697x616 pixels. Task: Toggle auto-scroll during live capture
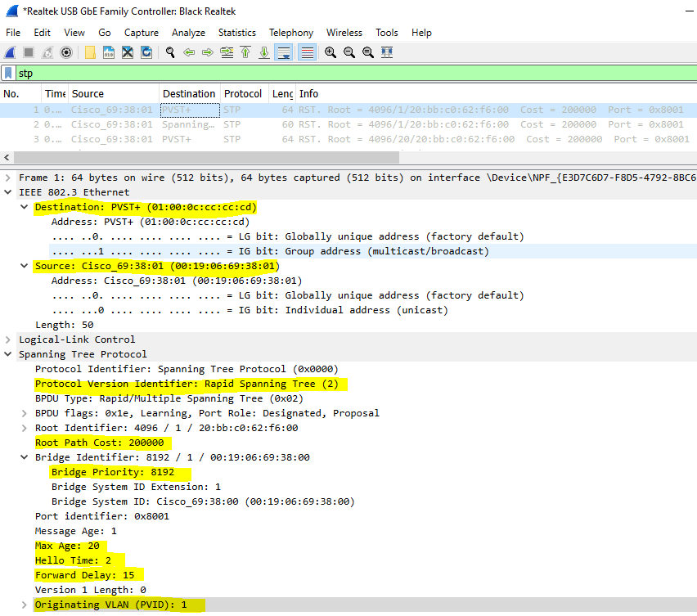pyautogui.click(x=284, y=52)
